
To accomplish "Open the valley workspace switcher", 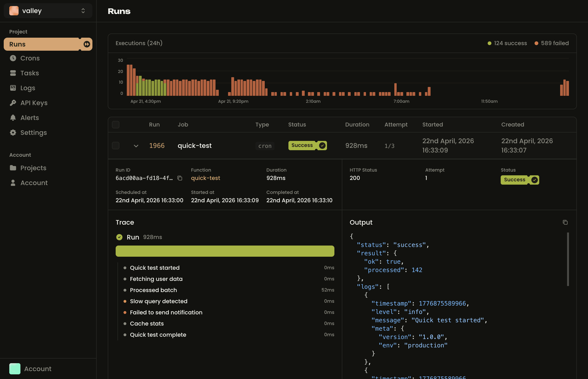I will [x=48, y=11].
